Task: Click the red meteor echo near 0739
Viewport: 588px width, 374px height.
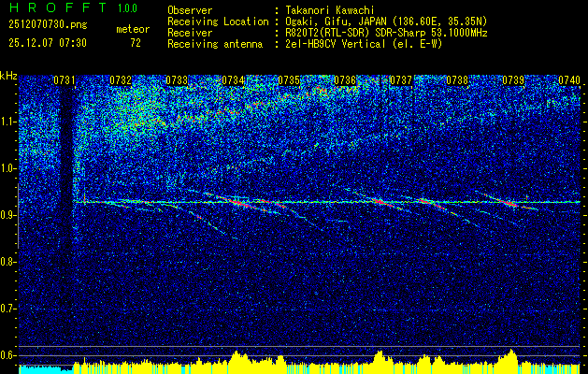Action: (x=509, y=203)
